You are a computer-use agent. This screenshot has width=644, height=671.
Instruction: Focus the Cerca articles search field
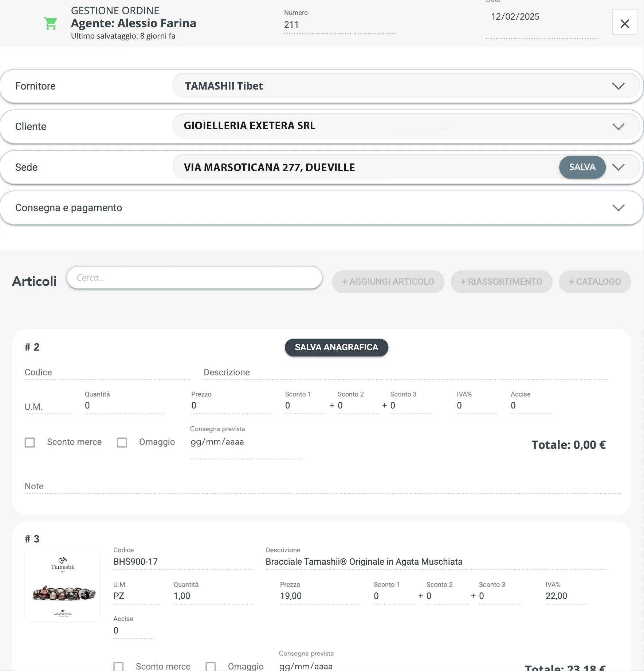pyautogui.click(x=195, y=277)
